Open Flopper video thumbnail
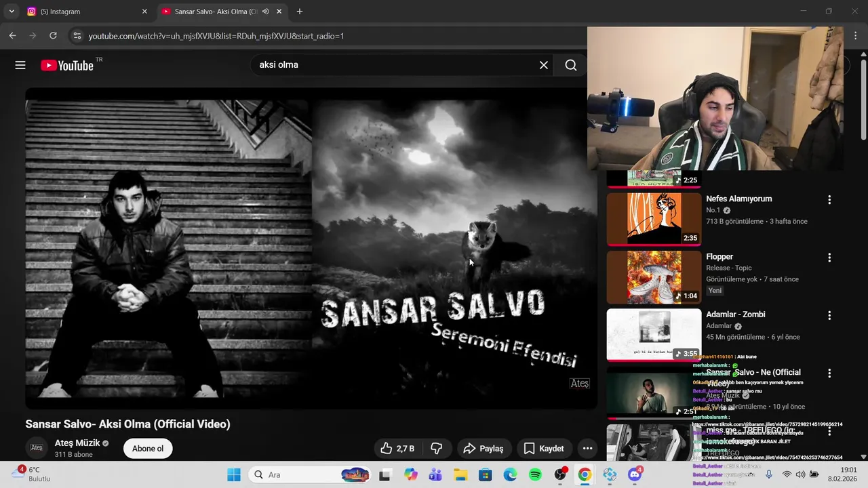Viewport: 868px width, 488px height. pos(654,277)
